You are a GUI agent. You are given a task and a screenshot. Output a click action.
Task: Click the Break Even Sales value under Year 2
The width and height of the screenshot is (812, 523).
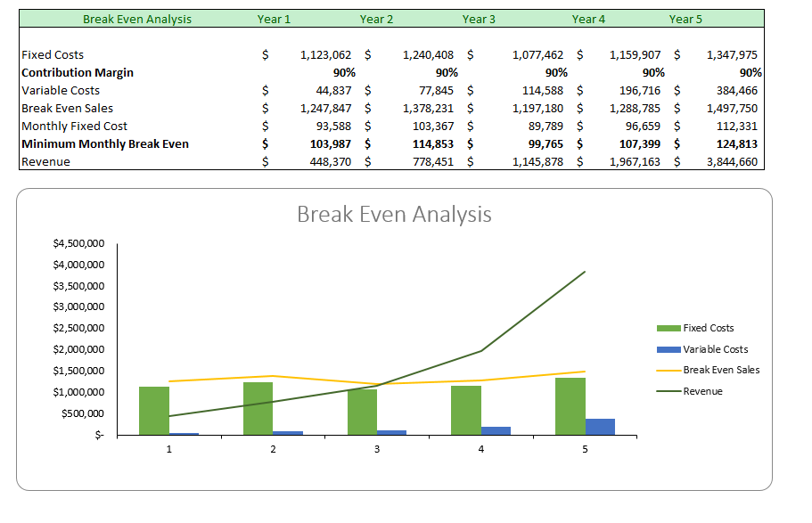(426, 108)
